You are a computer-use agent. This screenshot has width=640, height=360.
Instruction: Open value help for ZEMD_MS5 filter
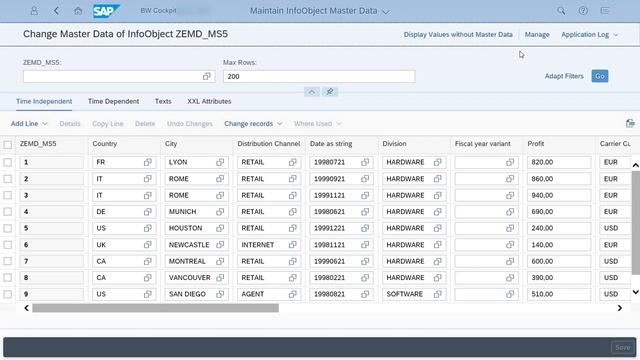207,76
